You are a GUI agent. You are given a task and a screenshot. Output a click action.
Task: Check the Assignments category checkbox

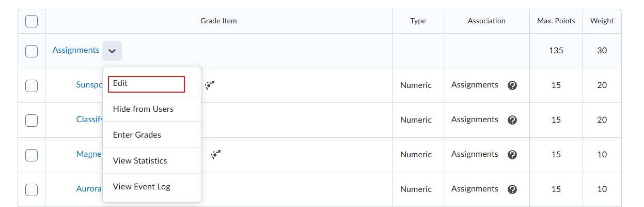tap(32, 51)
